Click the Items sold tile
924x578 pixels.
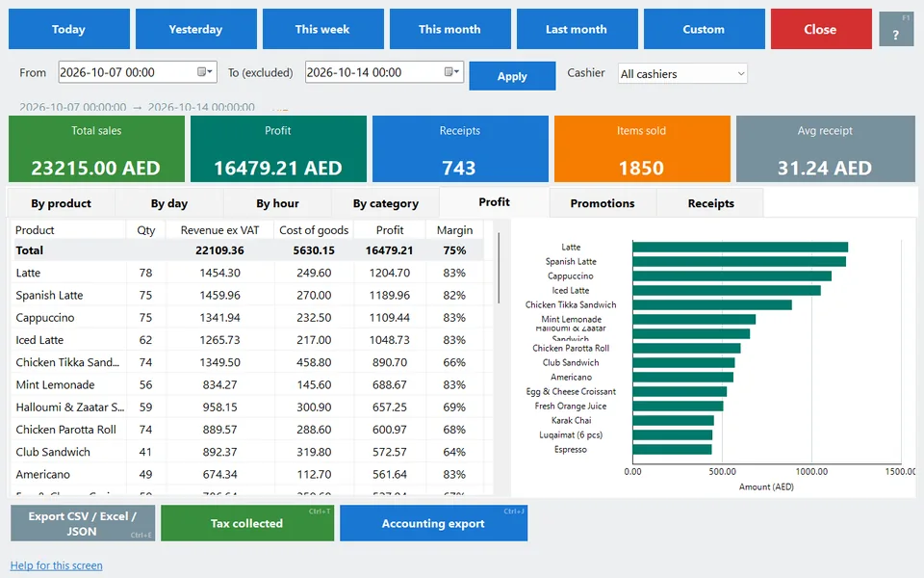pyautogui.click(x=642, y=148)
